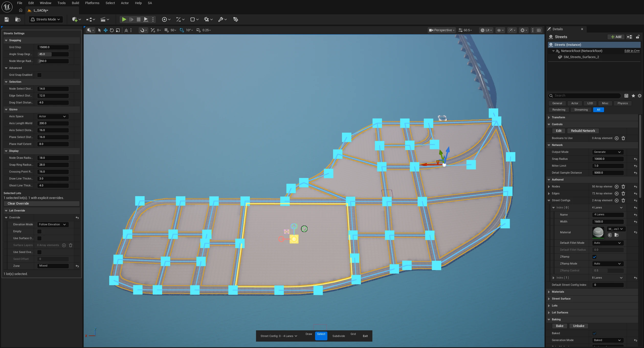Click the Content Browser icon in the toolbar
The width and height of the screenshot is (644, 348).
(x=18, y=19)
